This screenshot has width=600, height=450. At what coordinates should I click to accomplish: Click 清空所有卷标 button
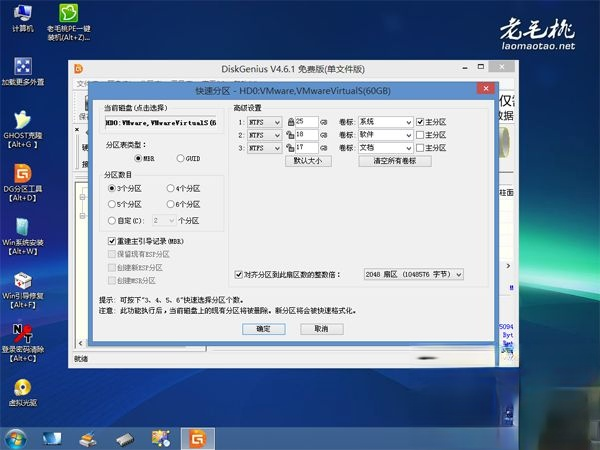[395, 161]
